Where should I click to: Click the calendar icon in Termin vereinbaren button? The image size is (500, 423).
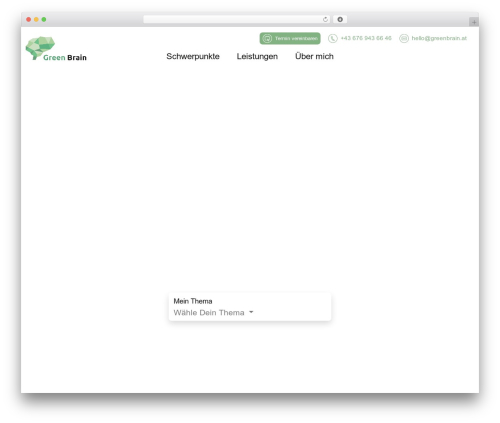pos(267,38)
